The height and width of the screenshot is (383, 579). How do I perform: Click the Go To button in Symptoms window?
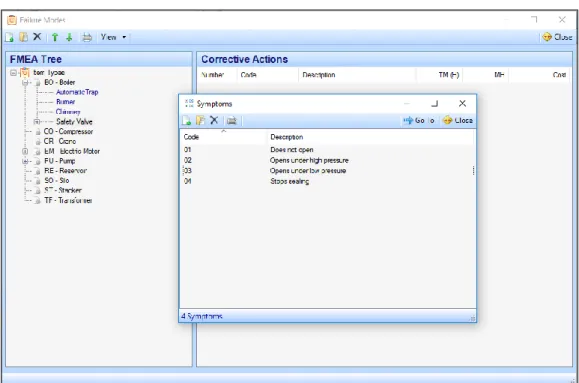click(419, 120)
